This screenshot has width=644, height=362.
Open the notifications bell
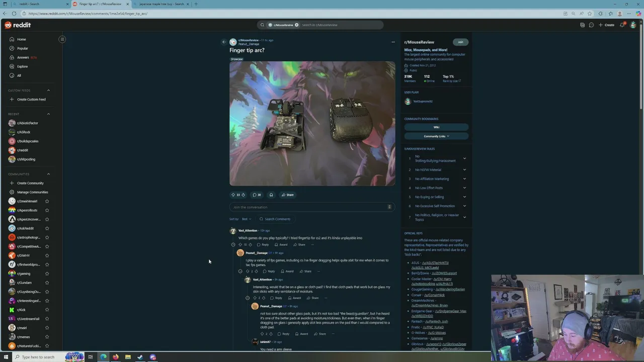pyautogui.click(x=622, y=25)
